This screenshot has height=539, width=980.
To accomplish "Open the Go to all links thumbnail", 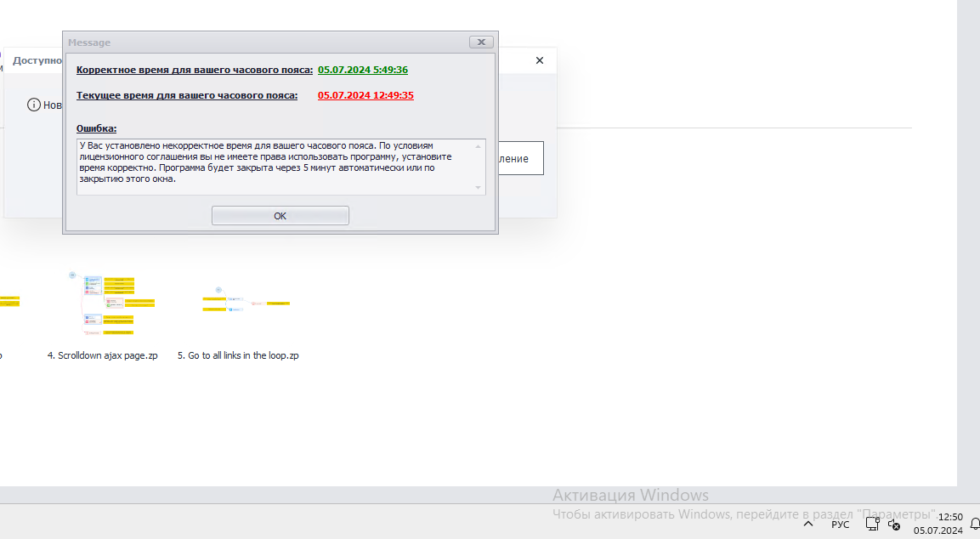I will [245, 303].
